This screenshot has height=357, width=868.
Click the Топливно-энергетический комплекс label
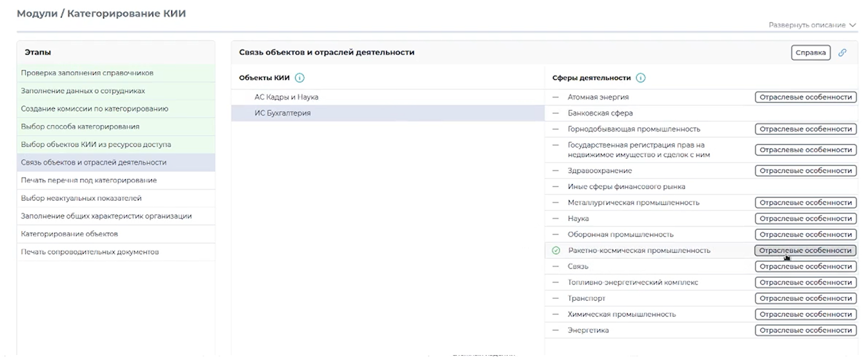(633, 283)
